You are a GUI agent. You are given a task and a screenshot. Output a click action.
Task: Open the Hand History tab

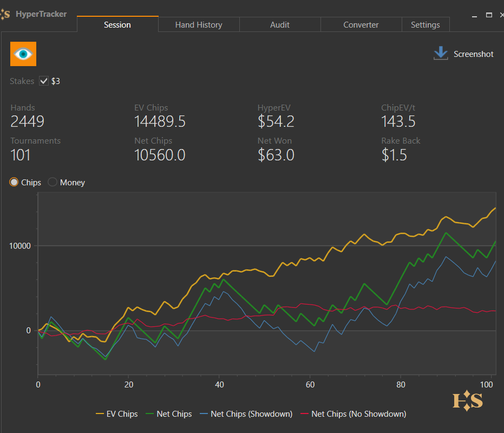coord(199,24)
